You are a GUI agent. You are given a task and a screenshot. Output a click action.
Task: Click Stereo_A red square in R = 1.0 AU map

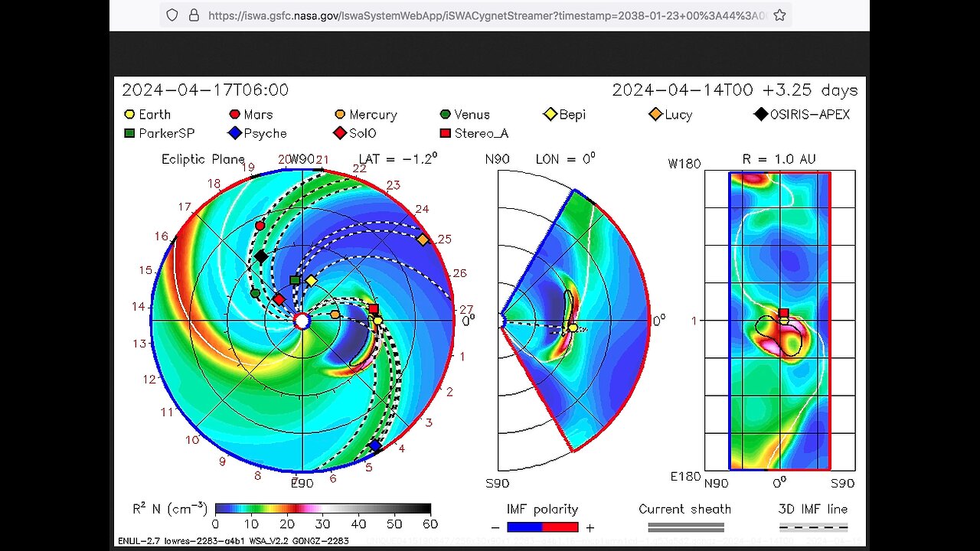(784, 313)
